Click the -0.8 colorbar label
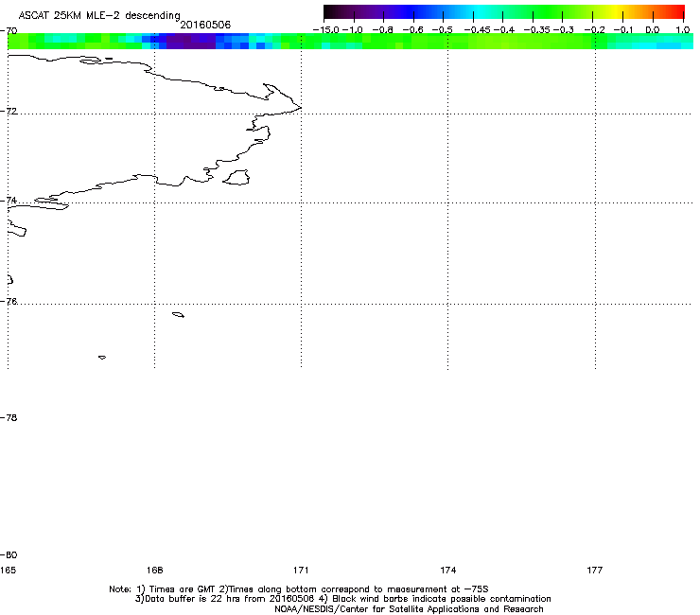700x615 pixels. (382, 29)
